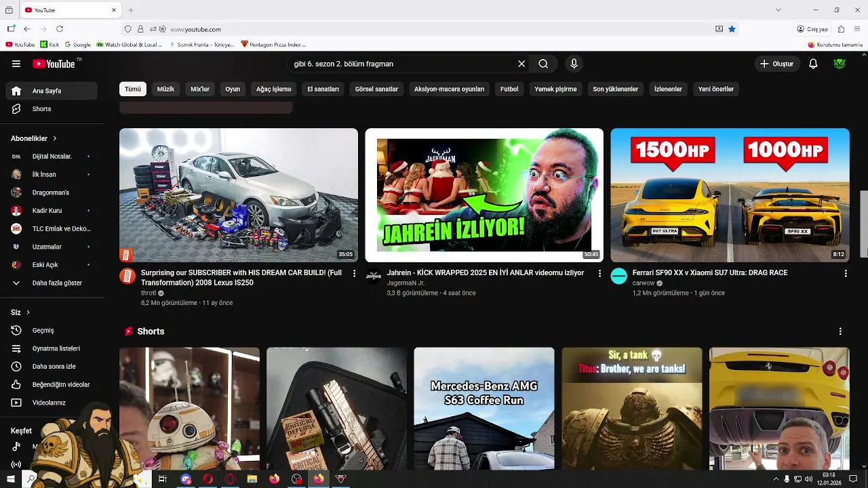Open the notifications bell
This screenshot has height=488, width=868.
tap(813, 64)
